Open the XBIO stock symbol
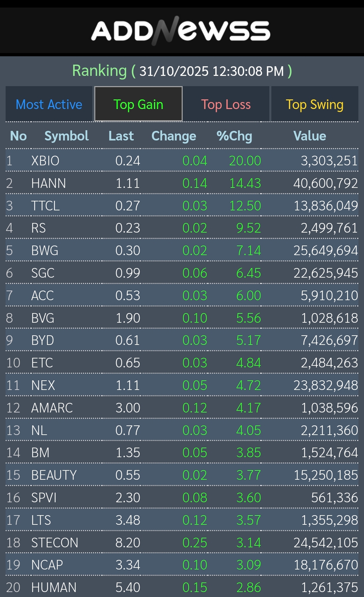Image resolution: width=364 pixels, height=597 pixels. click(45, 161)
